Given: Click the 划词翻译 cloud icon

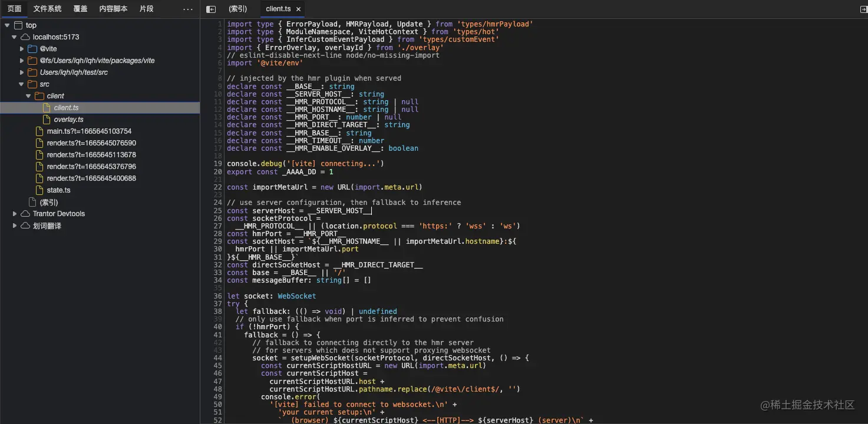Looking at the screenshot, I should [25, 226].
